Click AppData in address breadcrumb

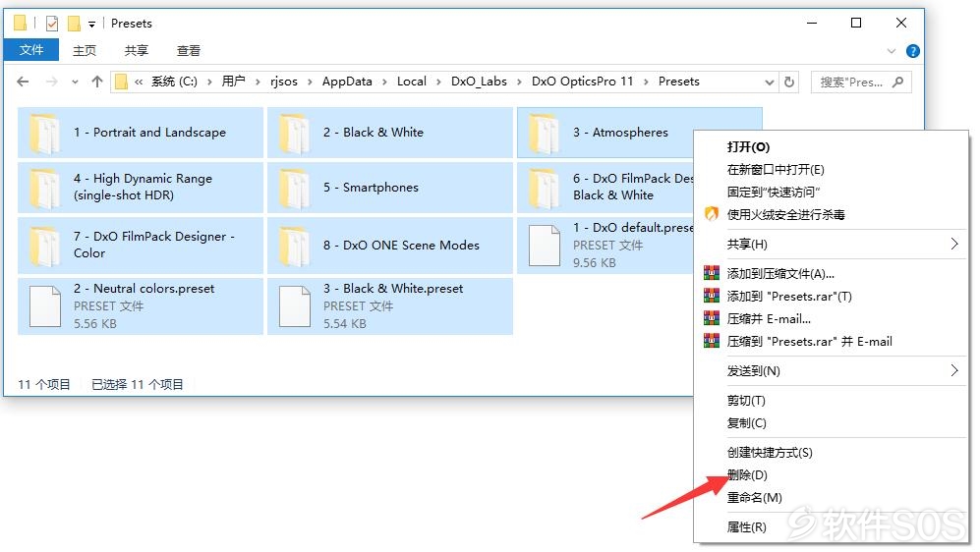point(347,82)
